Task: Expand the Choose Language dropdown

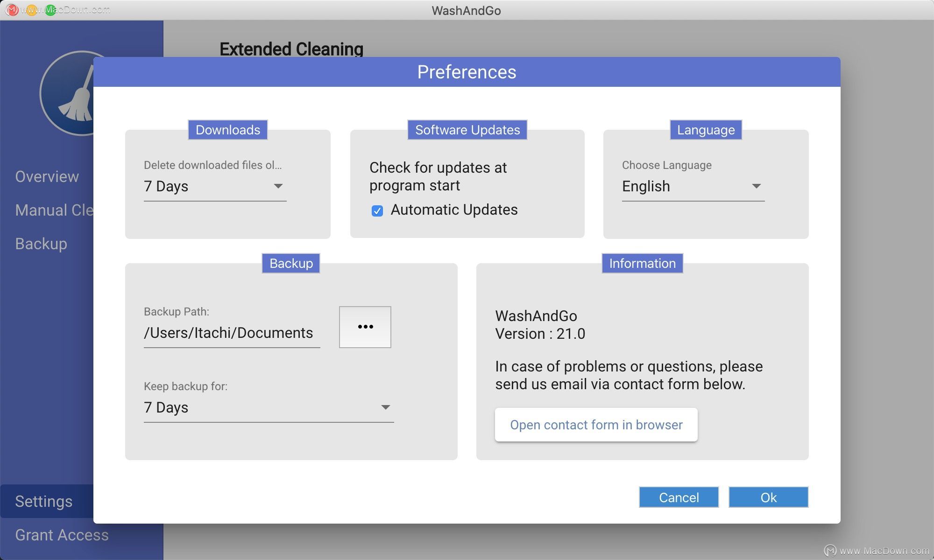Action: (693, 186)
